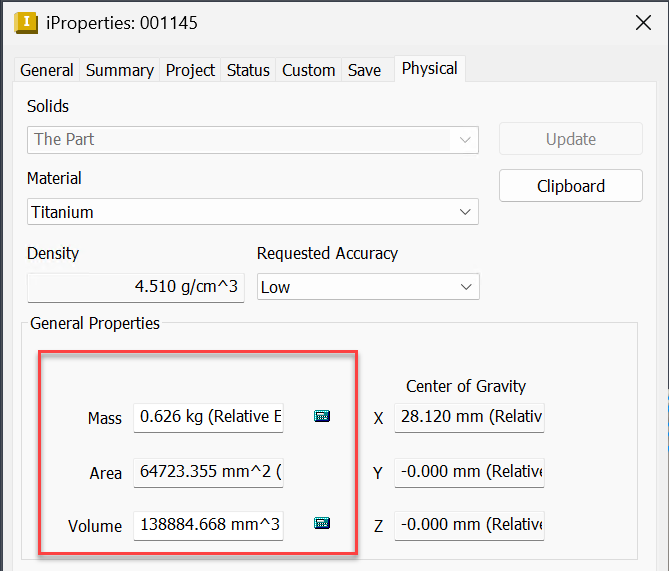Click the Area value field
The width and height of the screenshot is (669, 571).
(208, 472)
